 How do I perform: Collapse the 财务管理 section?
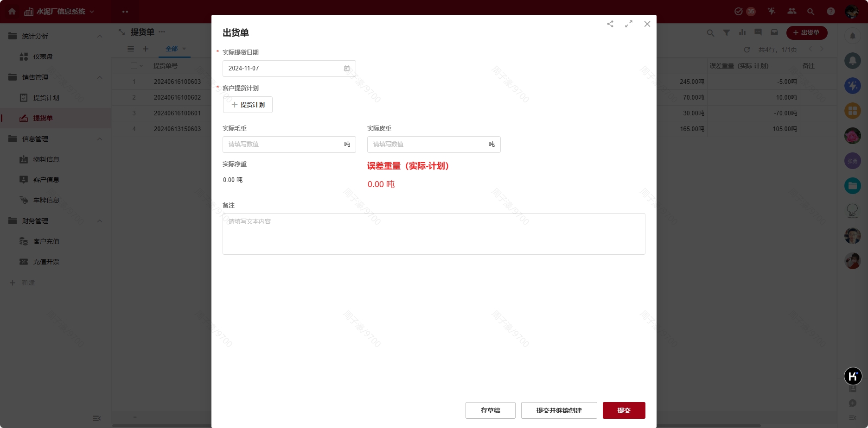[x=99, y=221]
